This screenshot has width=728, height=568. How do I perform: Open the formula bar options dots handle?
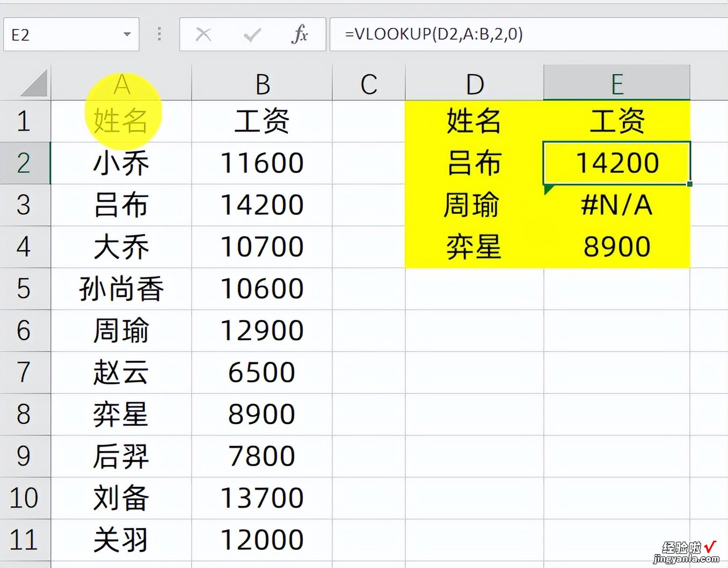[x=159, y=34]
